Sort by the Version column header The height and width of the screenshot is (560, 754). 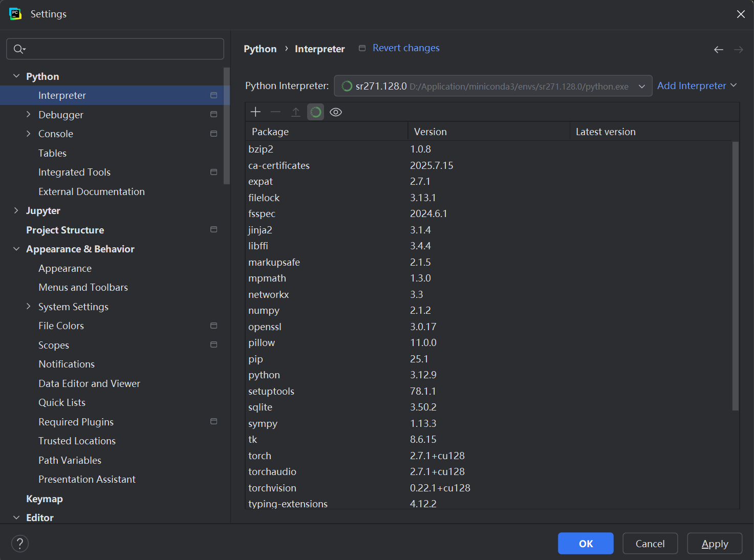(x=489, y=132)
